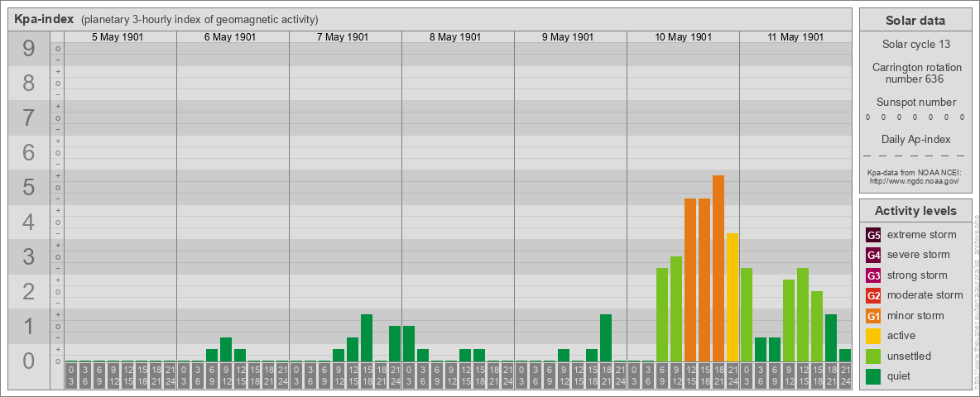Viewport: 980px width, 397px height.
Task: Click the 'moderate storm' legend label
Action: [x=925, y=295]
